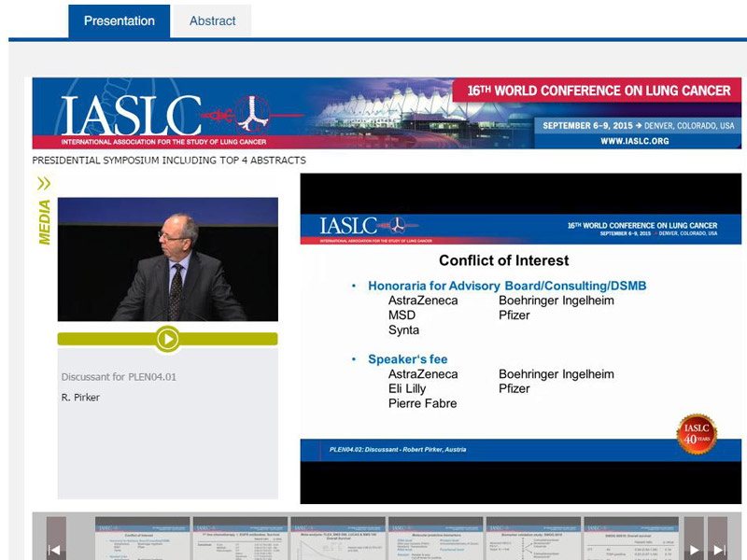This screenshot has width=747, height=560.
Task: Open the Abstract tab
Action: (x=212, y=21)
